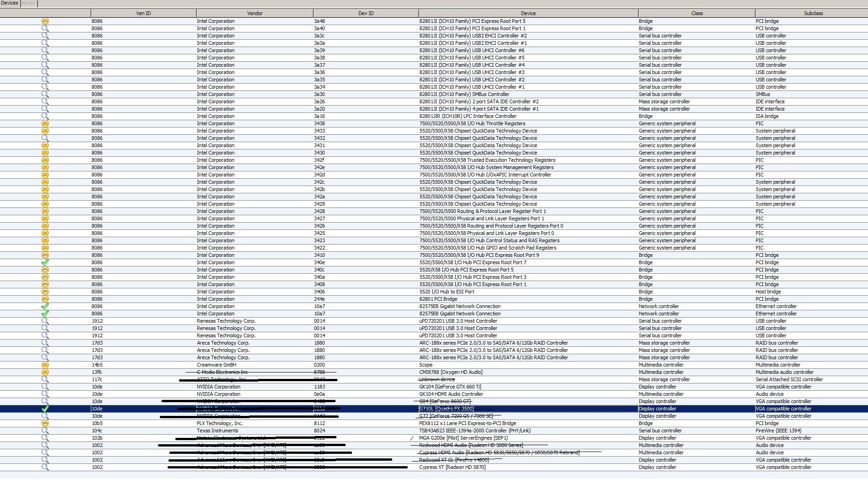Select the Ven ID cell '104c'
Image resolution: width=868 pixels, height=484 pixels.
pos(143,431)
